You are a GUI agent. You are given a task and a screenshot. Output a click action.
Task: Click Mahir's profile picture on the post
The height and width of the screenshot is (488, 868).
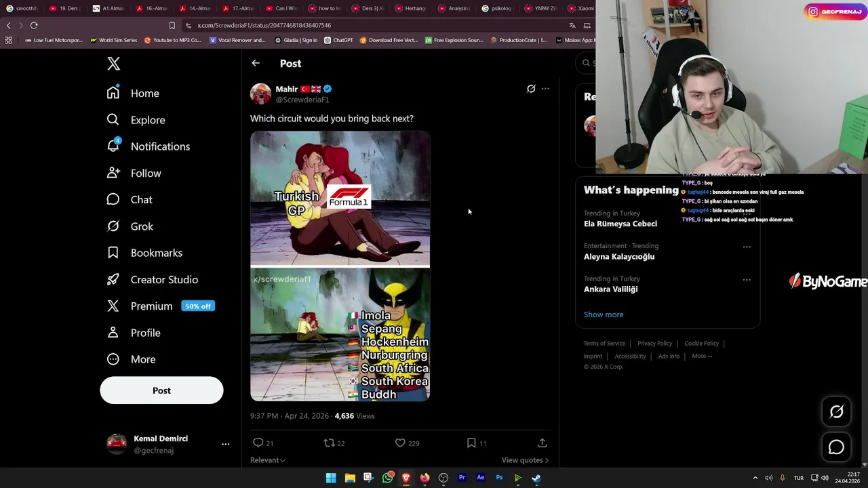(x=260, y=94)
